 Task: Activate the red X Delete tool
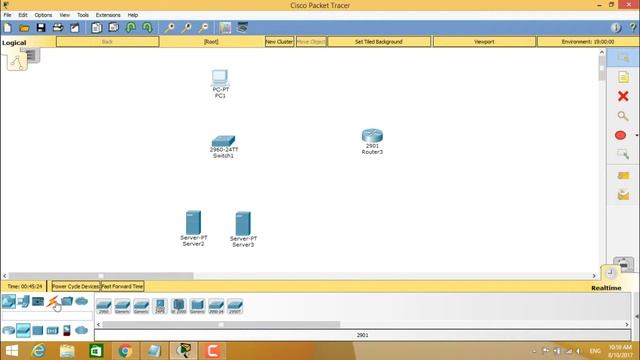[623, 96]
